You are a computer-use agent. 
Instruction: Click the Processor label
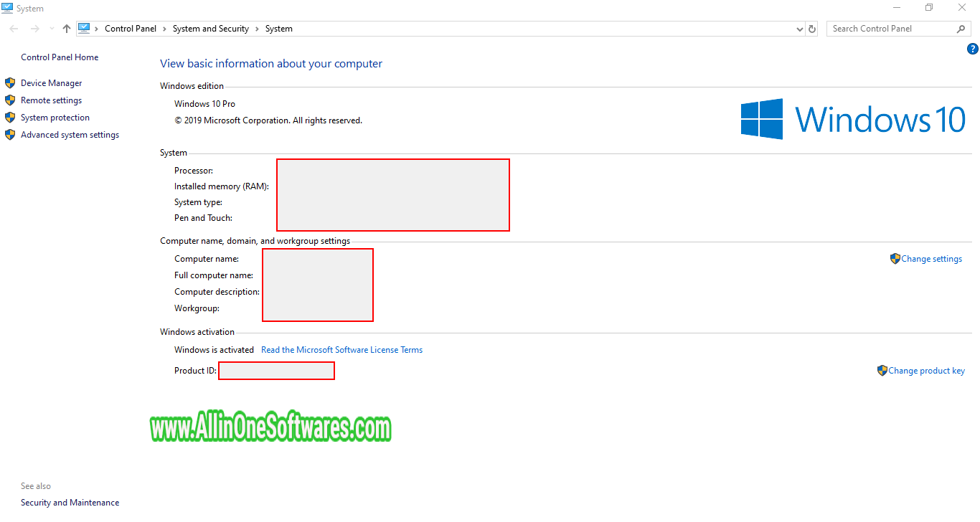(x=194, y=171)
